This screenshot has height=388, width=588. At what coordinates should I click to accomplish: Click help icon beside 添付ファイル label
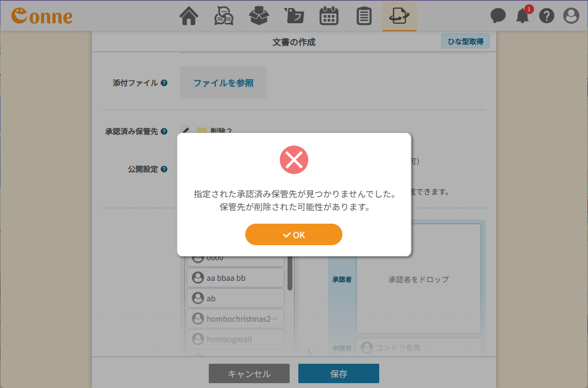pyautogui.click(x=164, y=83)
